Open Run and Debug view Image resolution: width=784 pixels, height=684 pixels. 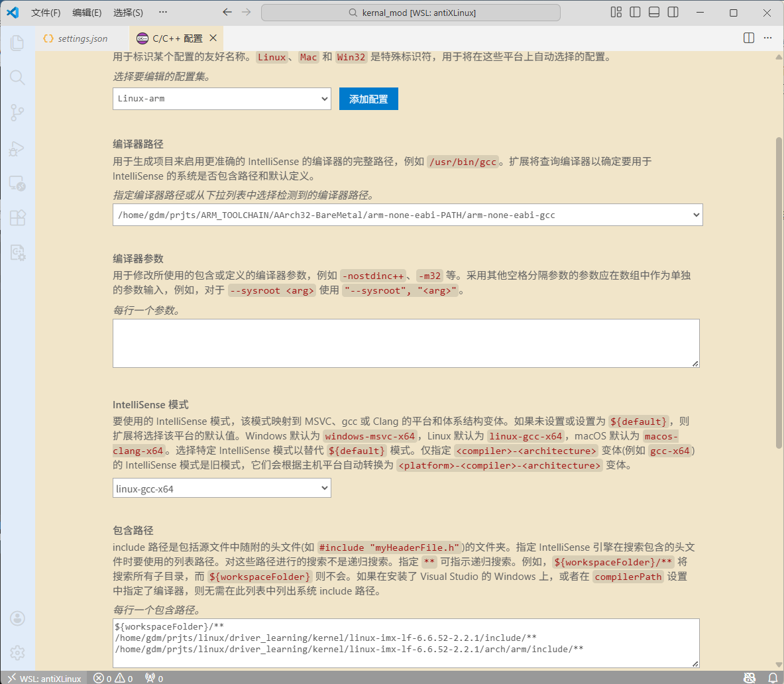click(x=17, y=148)
